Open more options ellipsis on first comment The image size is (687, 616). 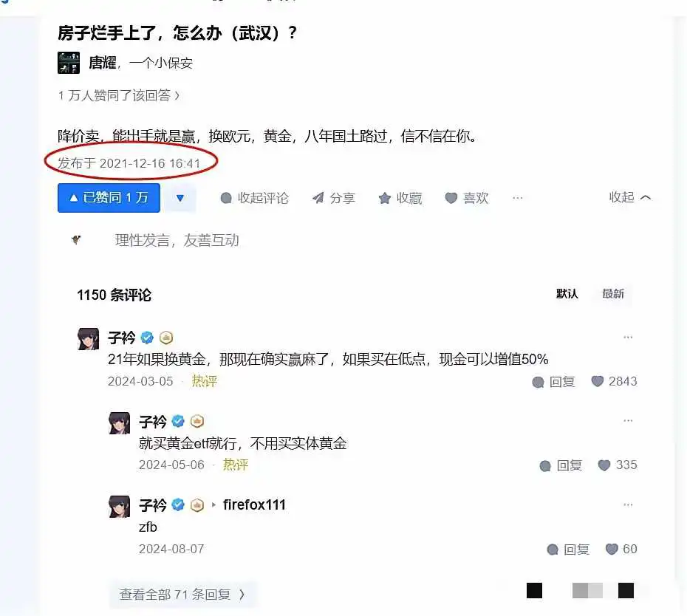click(x=628, y=338)
